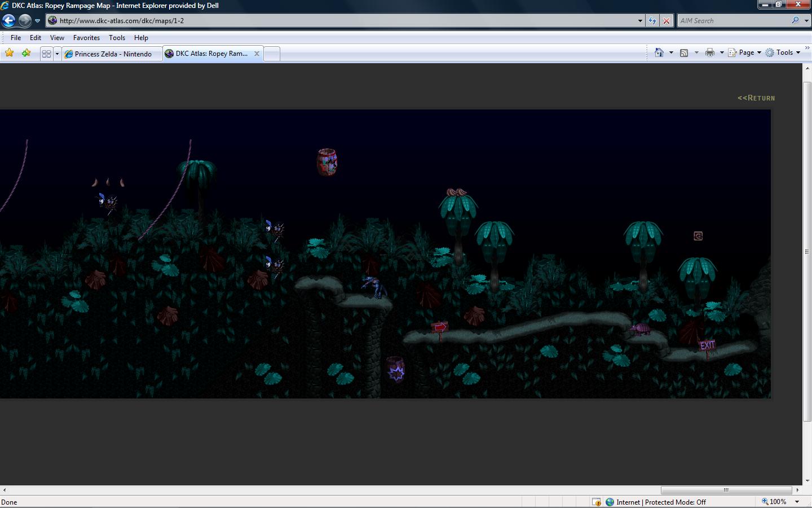812x508 pixels.
Task: Click the RSS Feeds toolbar icon
Action: coord(684,52)
